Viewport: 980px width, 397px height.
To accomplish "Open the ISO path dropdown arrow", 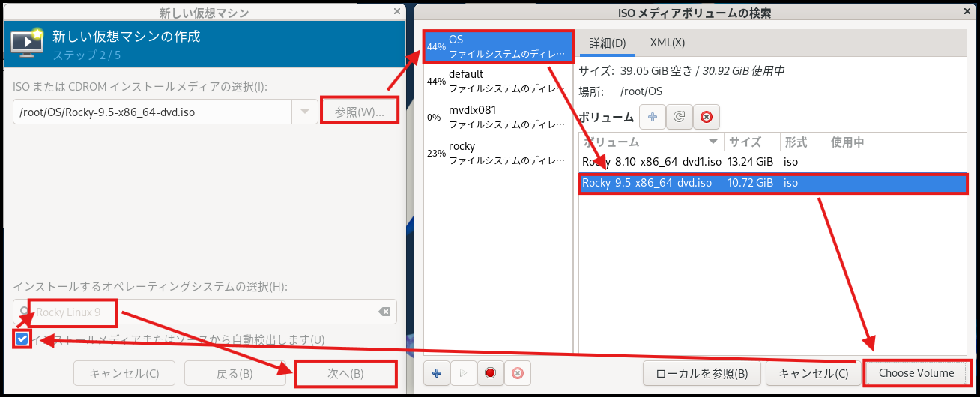I will [304, 112].
